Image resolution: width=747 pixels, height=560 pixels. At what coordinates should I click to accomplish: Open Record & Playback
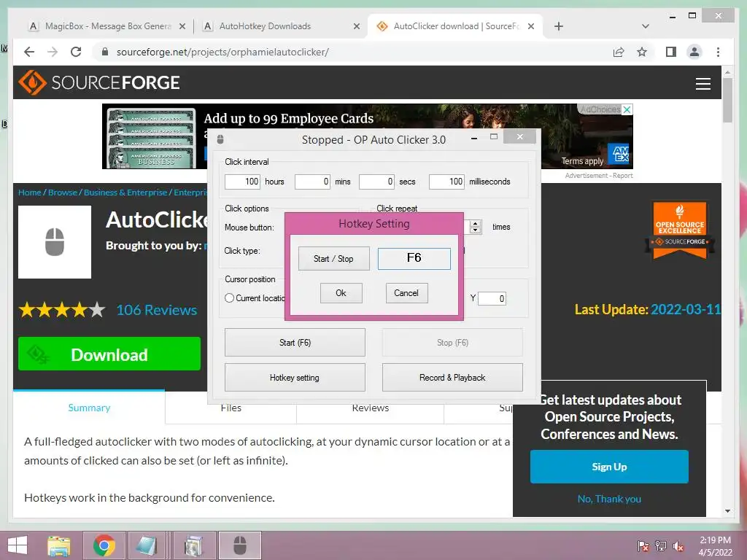[452, 378]
